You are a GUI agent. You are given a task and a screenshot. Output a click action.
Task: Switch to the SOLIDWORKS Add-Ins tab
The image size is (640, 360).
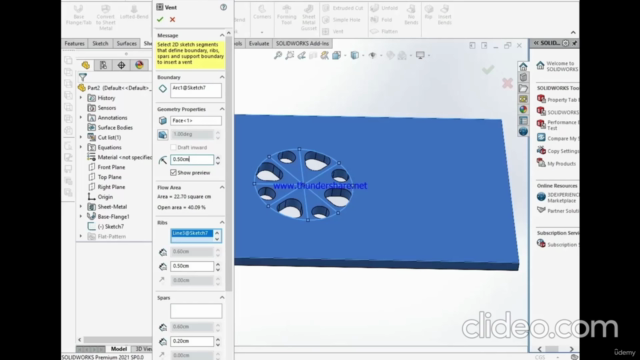[x=302, y=43]
